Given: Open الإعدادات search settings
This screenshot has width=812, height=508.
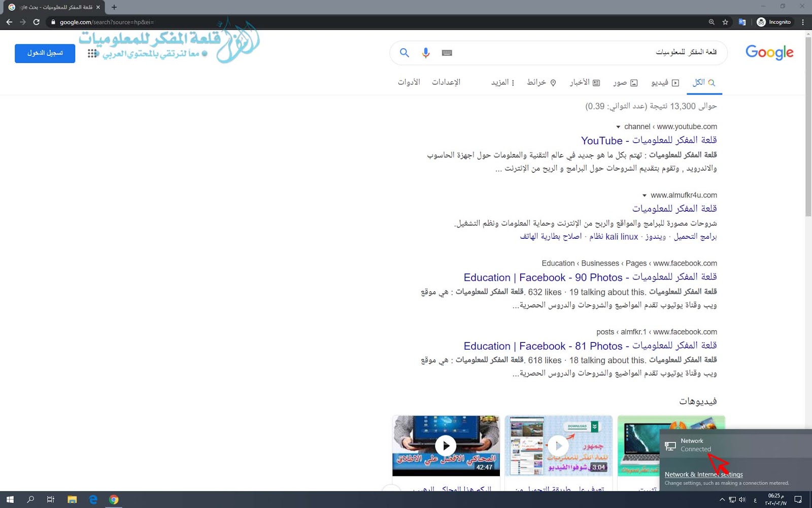Looking at the screenshot, I should pyautogui.click(x=446, y=82).
